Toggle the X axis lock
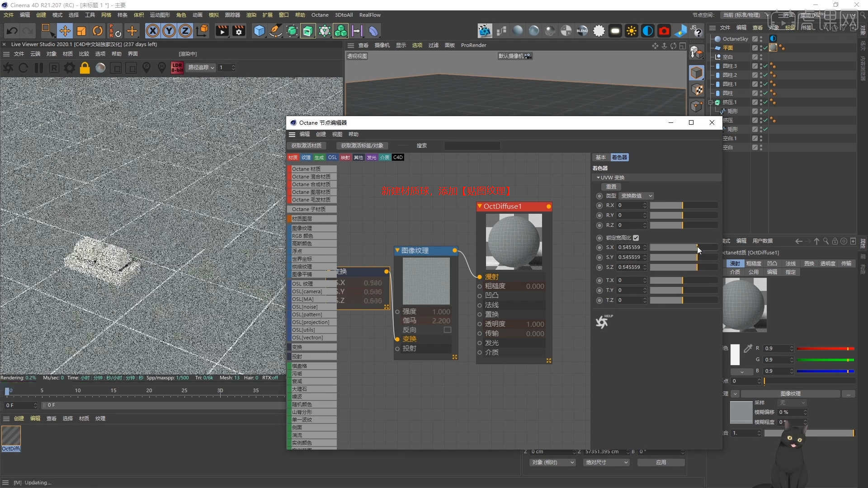The image size is (868, 488). pos(152,31)
